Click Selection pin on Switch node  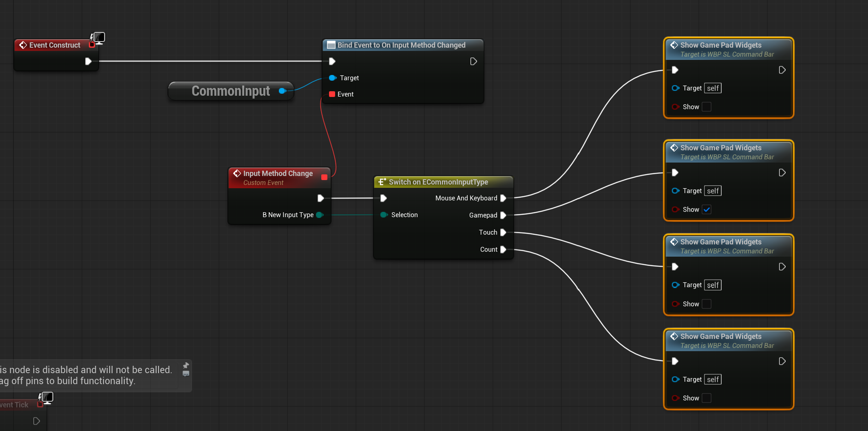pos(384,215)
